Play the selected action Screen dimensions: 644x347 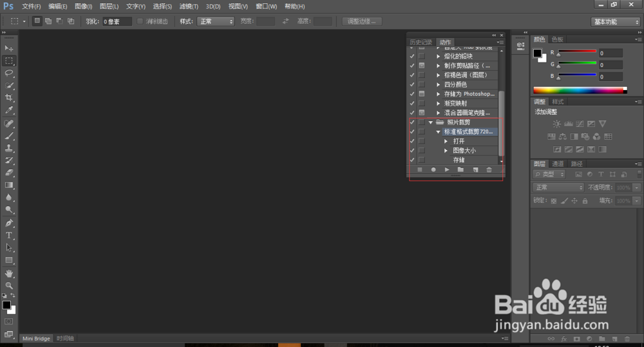pos(447,169)
